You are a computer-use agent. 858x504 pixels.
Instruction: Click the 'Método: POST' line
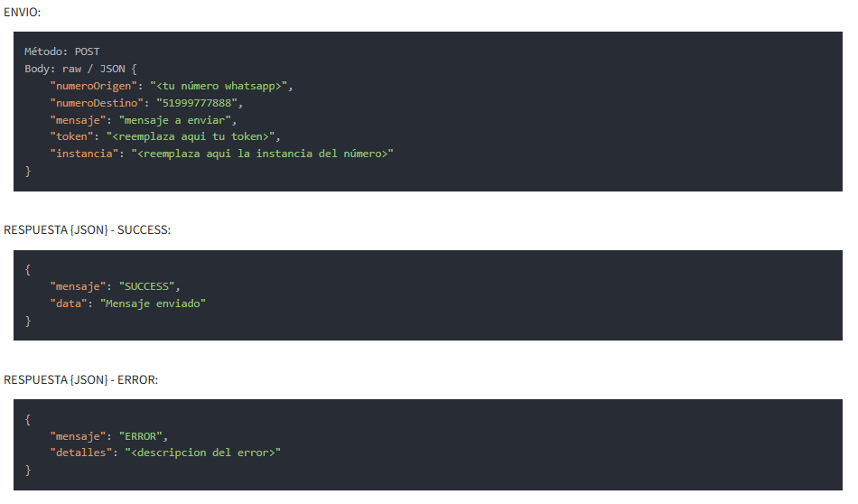[62, 51]
